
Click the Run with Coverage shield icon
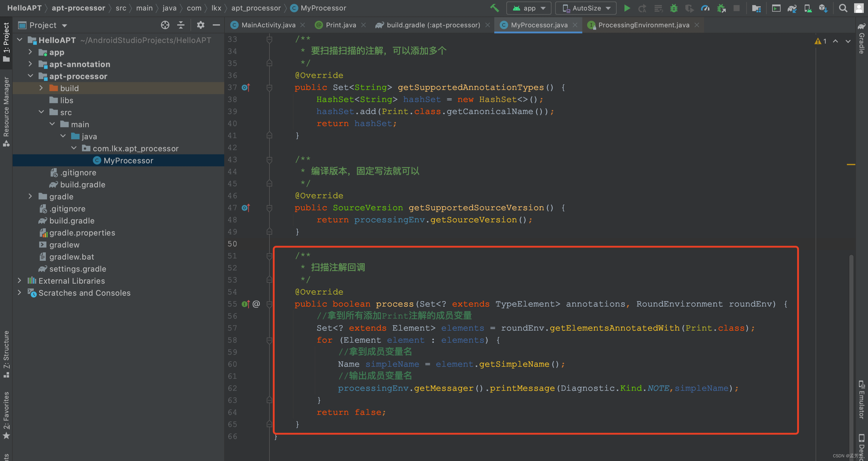(x=689, y=8)
